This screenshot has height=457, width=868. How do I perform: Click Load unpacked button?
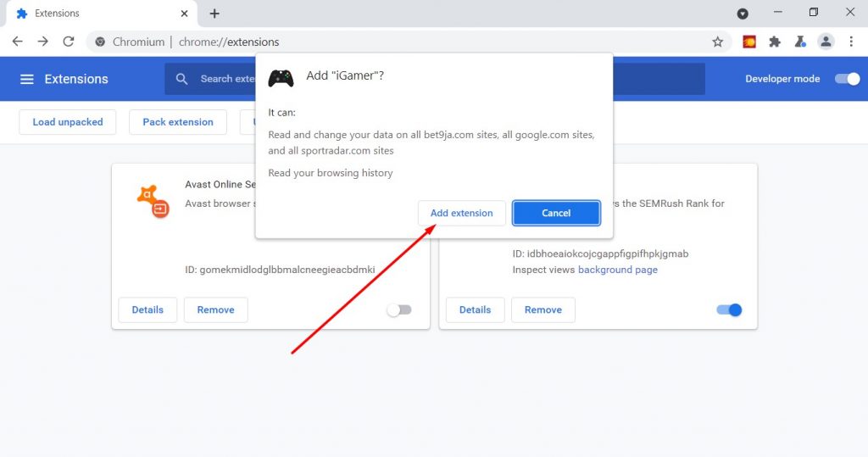click(68, 122)
